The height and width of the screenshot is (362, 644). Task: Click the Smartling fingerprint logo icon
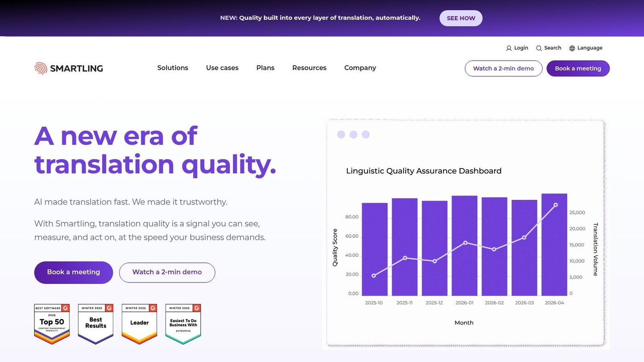pos(40,68)
